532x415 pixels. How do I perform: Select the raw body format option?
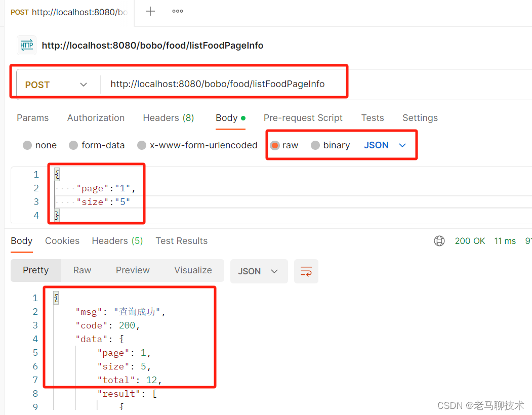tap(275, 145)
